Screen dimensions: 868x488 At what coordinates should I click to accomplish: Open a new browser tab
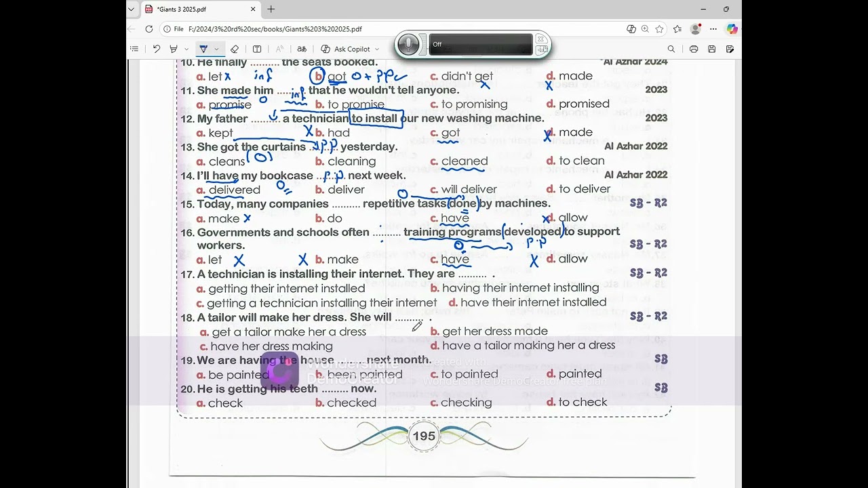click(x=271, y=9)
